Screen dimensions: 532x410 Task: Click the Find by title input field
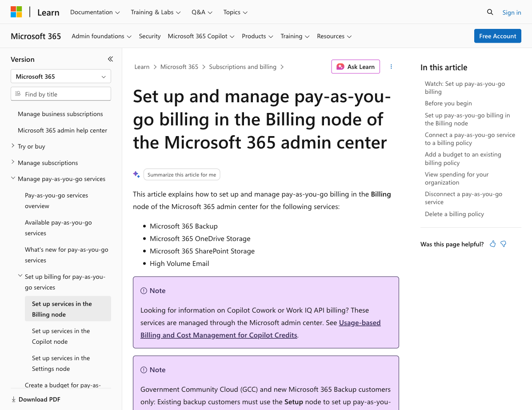(x=61, y=94)
